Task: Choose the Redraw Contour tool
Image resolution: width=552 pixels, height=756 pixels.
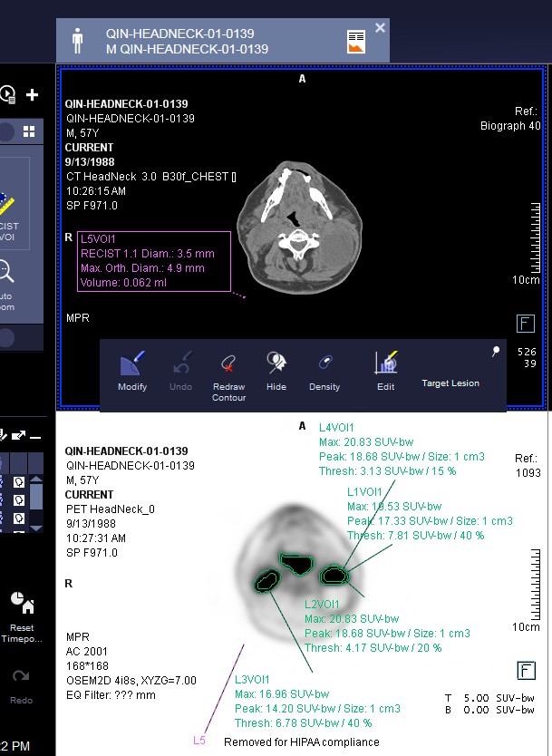Action: pyautogui.click(x=229, y=376)
